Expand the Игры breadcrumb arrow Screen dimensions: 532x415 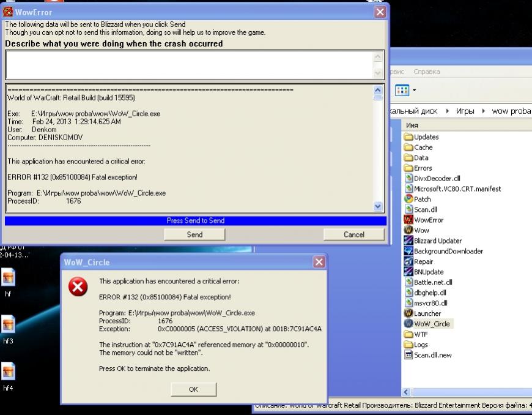tap(483, 111)
